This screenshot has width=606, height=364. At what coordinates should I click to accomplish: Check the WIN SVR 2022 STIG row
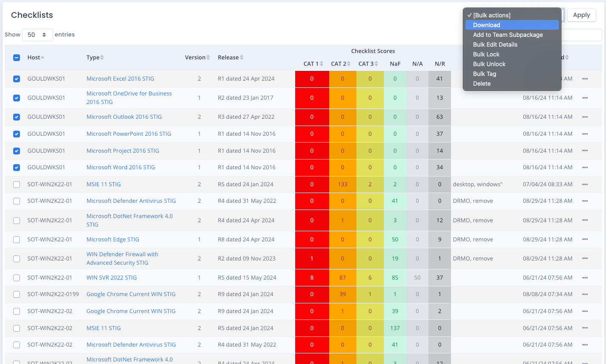click(17, 278)
